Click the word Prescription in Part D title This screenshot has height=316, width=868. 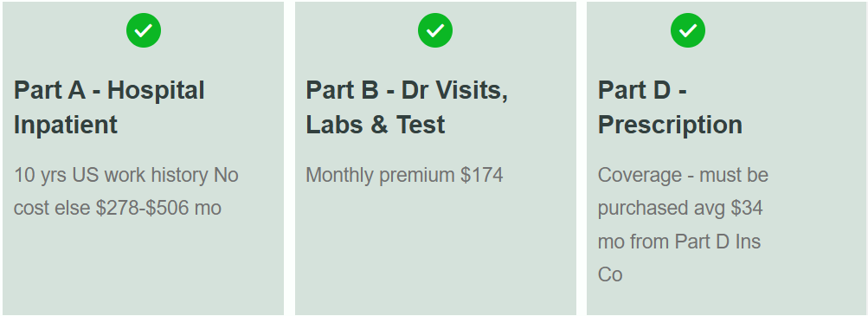tap(670, 125)
